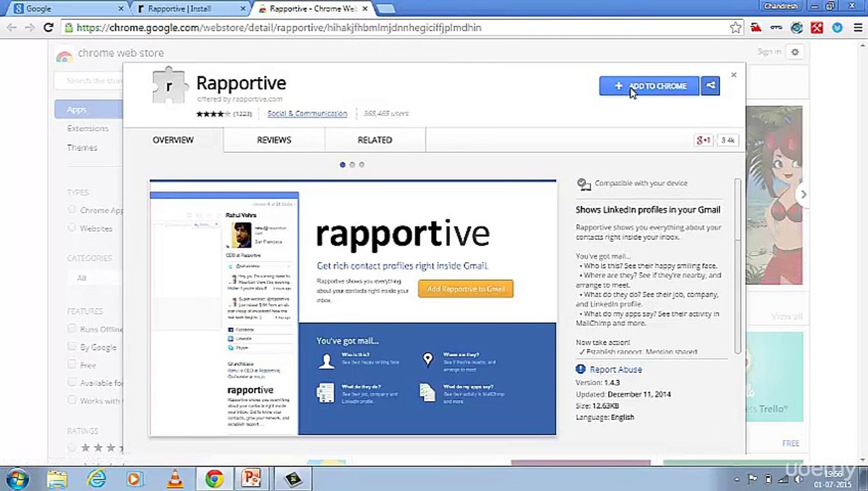Select the Websites type radio button

72,228
